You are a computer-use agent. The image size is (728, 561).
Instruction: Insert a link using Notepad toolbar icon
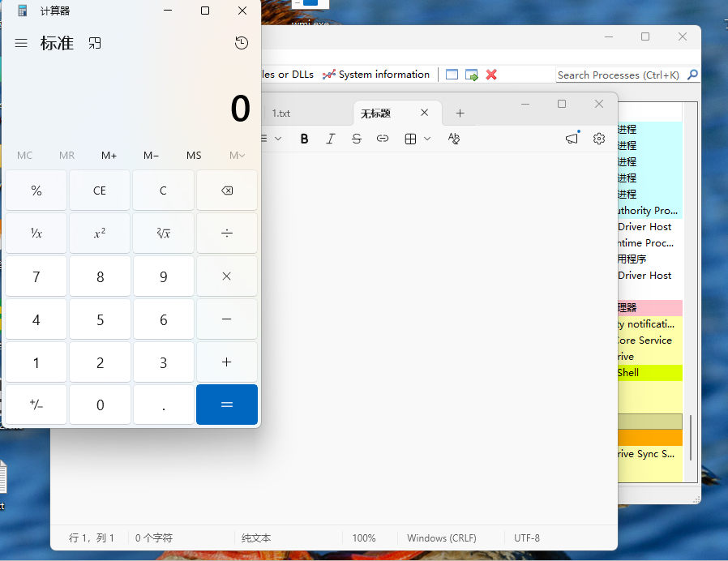[x=383, y=139]
